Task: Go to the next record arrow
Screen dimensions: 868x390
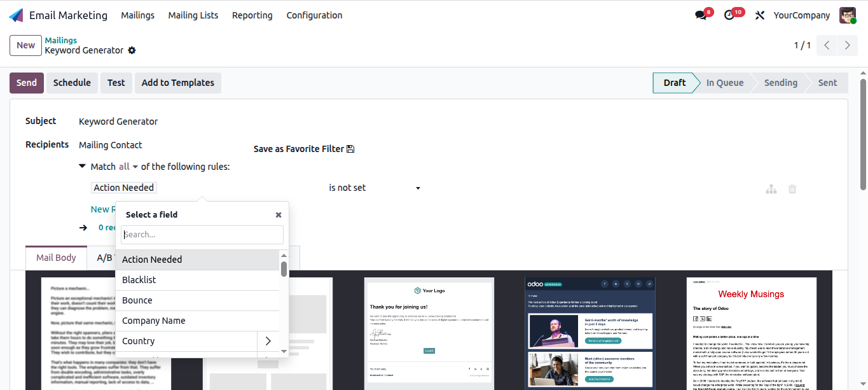Action: coord(848,45)
